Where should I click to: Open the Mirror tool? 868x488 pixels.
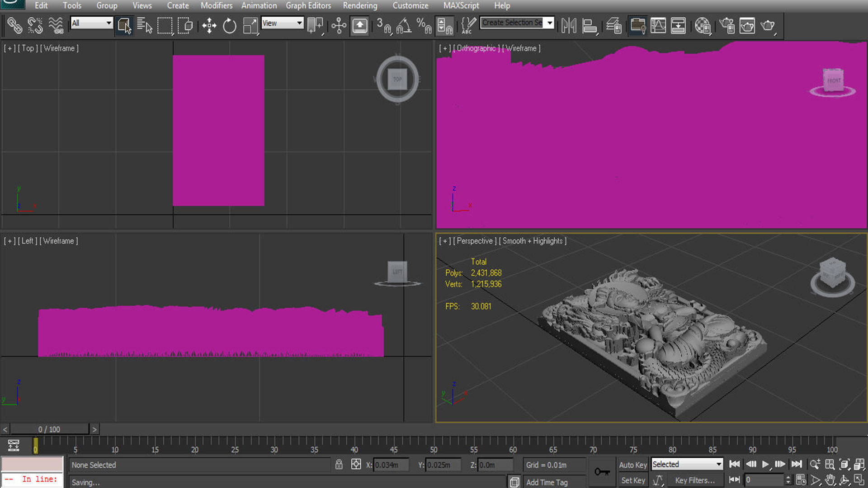pyautogui.click(x=568, y=25)
